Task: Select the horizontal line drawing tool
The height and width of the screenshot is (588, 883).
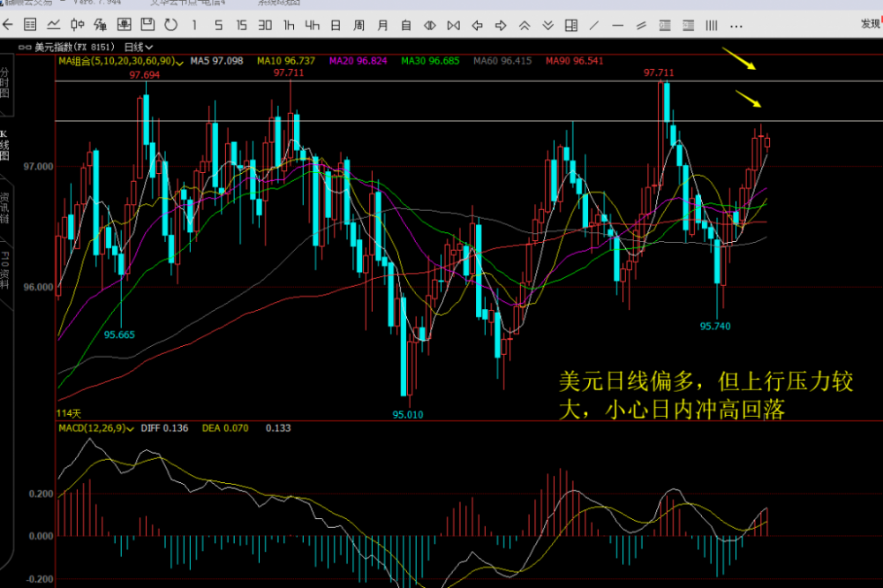Action: pyautogui.click(x=618, y=26)
